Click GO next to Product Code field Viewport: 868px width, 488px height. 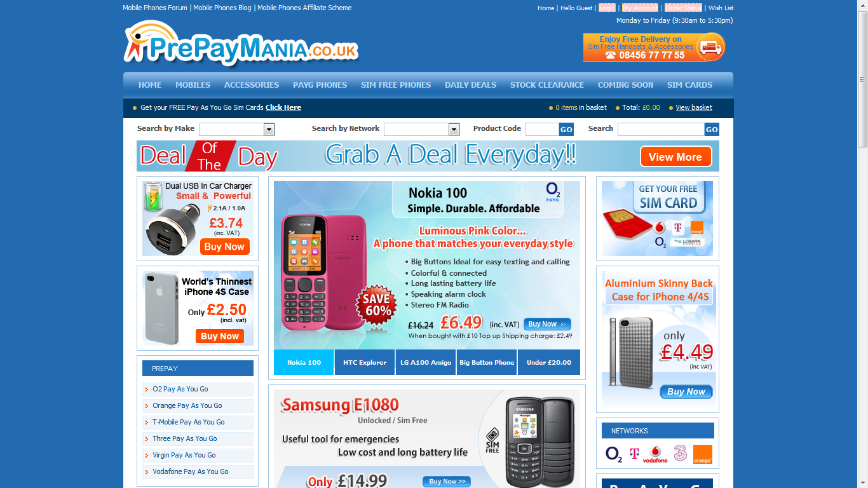566,129
